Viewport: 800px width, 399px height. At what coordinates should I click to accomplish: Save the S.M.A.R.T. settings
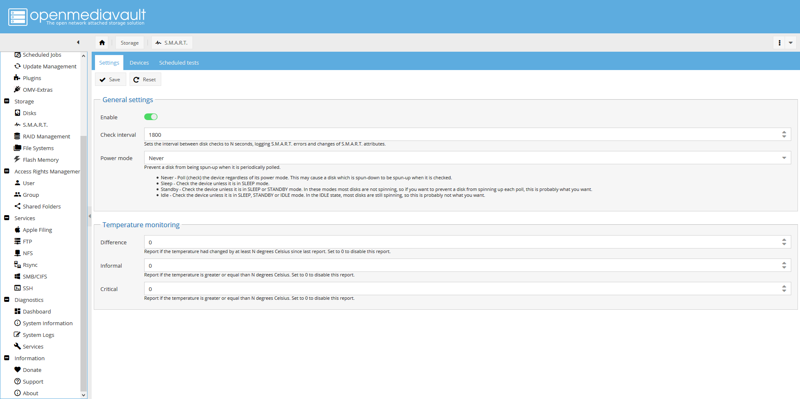coord(110,80)
